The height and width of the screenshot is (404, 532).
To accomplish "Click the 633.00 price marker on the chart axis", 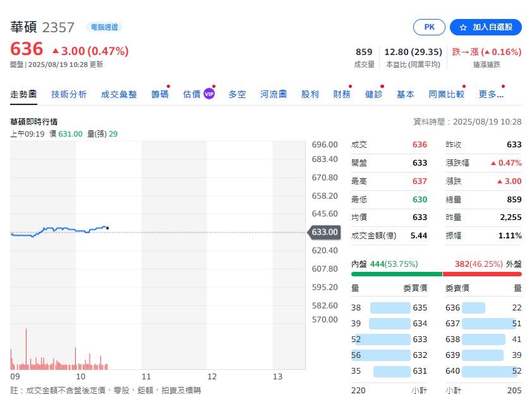I will pos(324,233).
